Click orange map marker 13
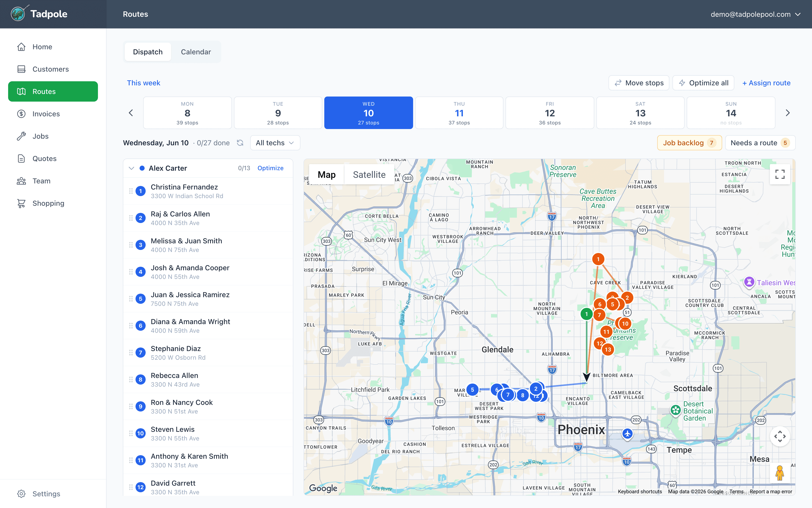This screenshot has width=812, height=508. click(608, 350)
